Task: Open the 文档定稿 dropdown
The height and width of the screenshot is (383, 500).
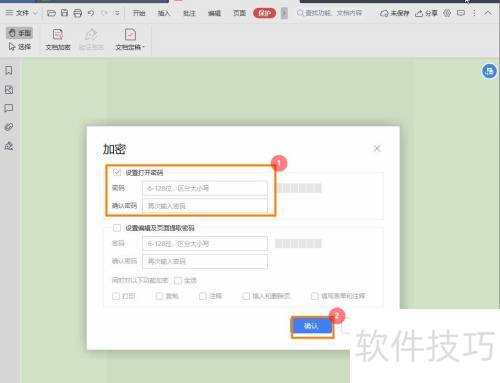Action: click(130, 39)
